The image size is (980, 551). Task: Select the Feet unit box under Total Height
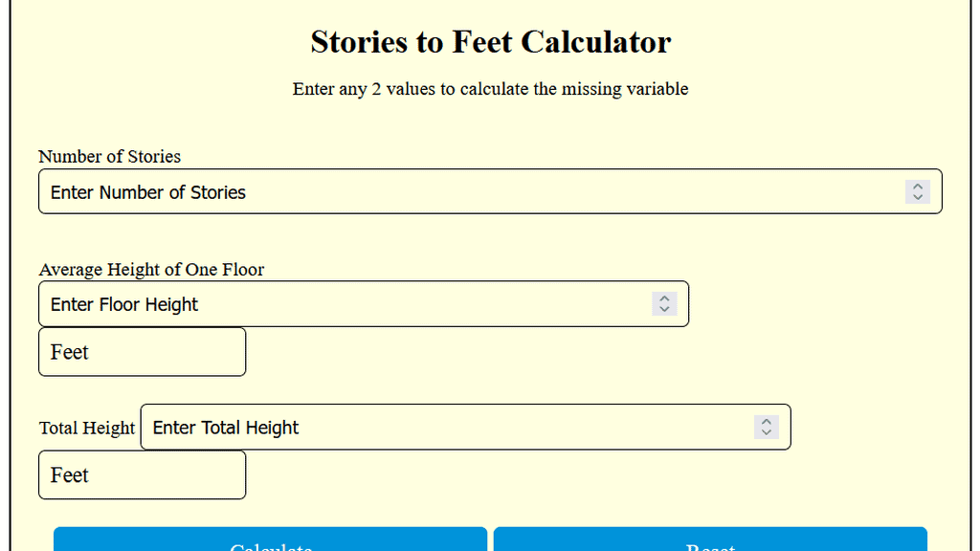(142, 474)
